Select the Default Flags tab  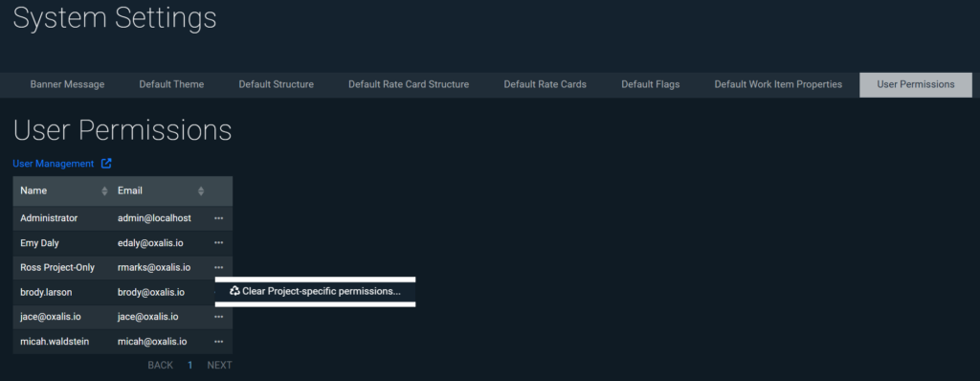point(651,84)
